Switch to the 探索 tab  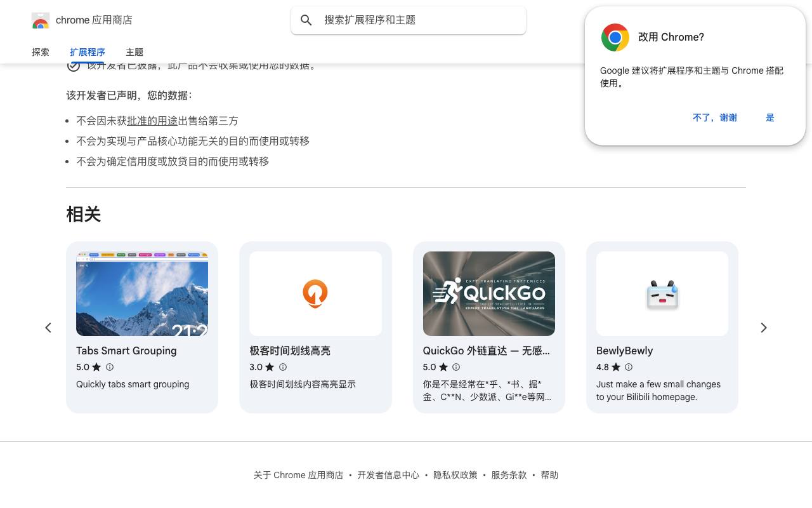point(41,52)
